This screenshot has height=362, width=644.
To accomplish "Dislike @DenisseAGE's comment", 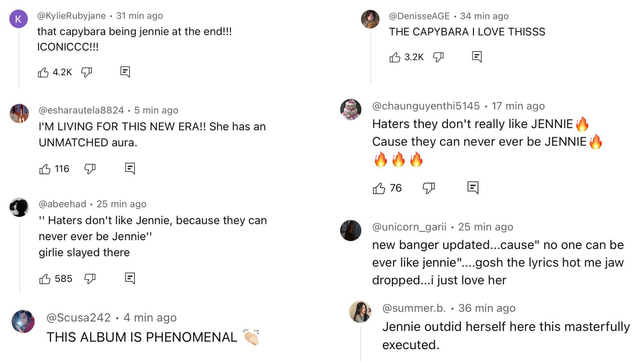I will [x=438, y=57].
